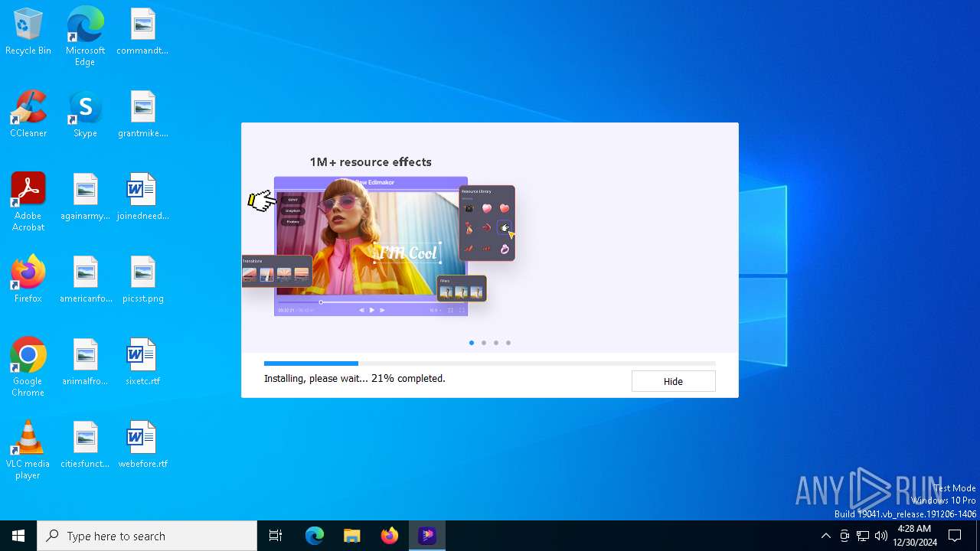Select the joinedneed... Word document
The height and width of the screenshot is (551, 980).
coord(142,197)
